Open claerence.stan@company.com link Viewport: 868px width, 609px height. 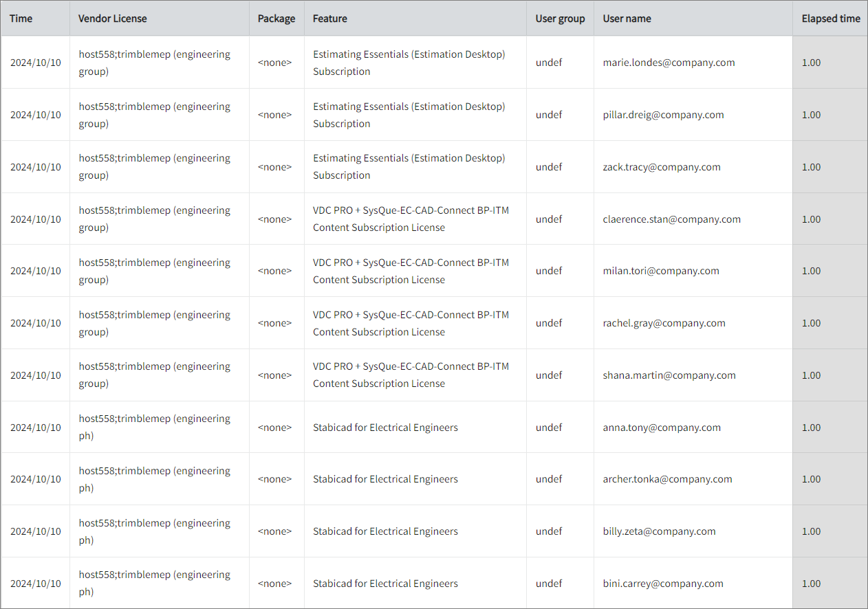671,219
